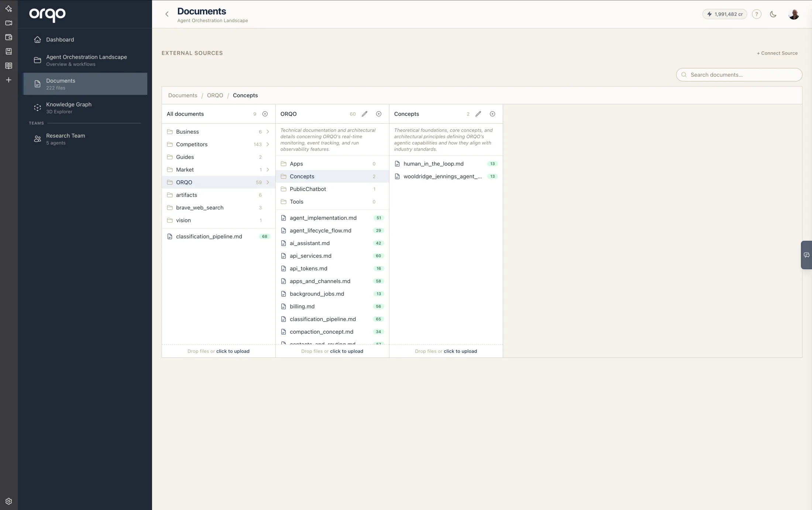Open the vision folder
812x510 pixels.
[x=219, y=220]
